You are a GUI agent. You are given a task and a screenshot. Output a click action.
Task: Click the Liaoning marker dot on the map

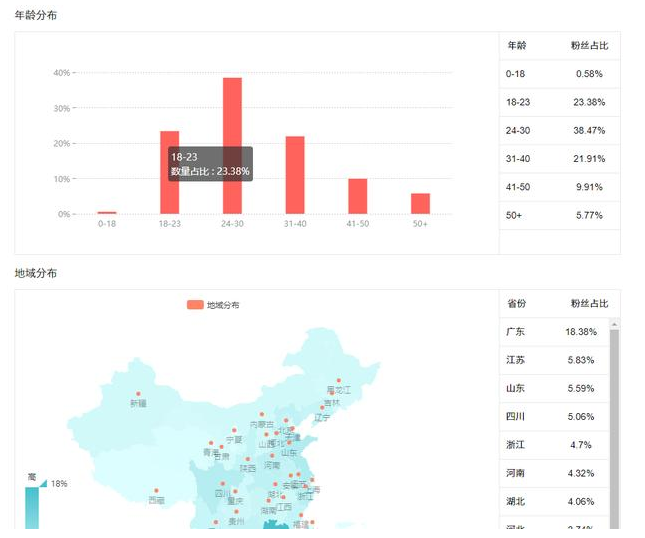[x=322, y=408]
